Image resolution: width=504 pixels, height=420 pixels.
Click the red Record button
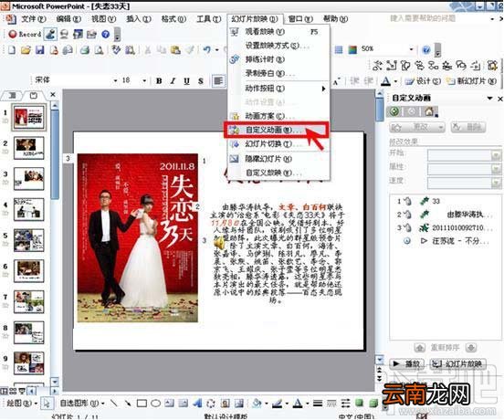coord(25,34)
